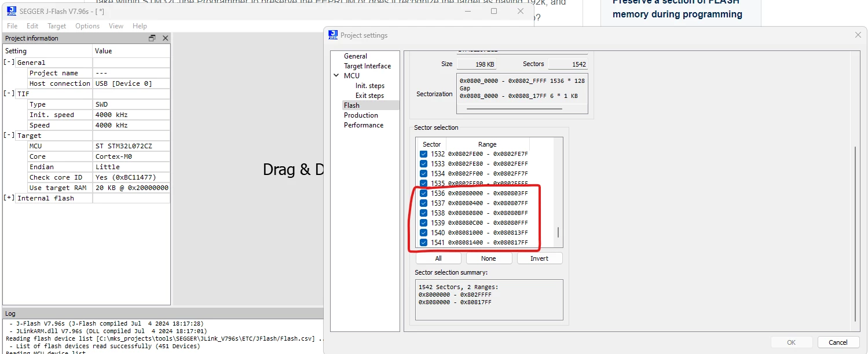The height and width of the screenshot is (354, 868).
Task: Select the Type value SWD
Action: click(x=131, y=104)
